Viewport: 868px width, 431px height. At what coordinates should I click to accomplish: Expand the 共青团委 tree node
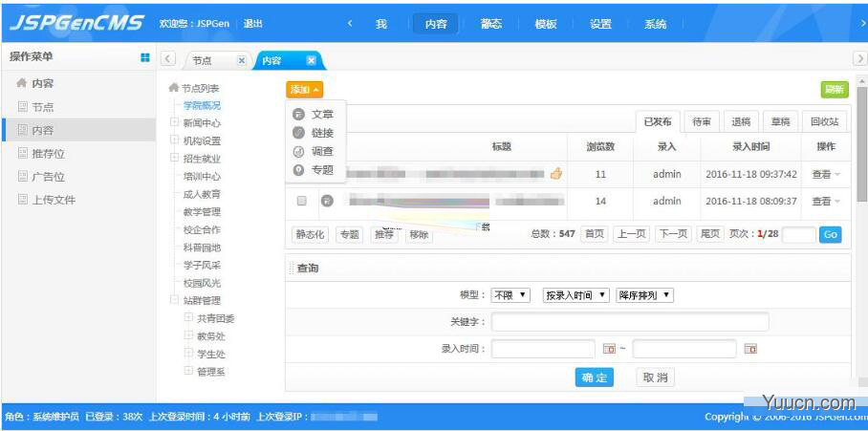(188, 317)
